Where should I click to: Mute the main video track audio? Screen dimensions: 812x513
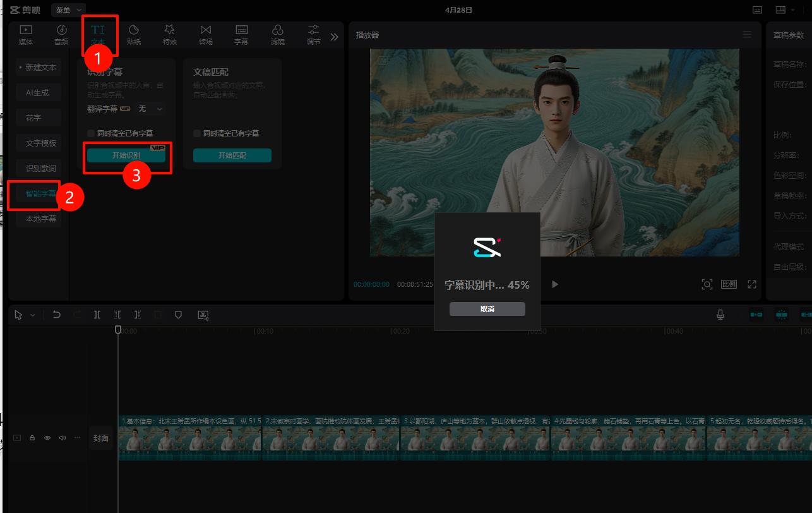coord(63,437)
